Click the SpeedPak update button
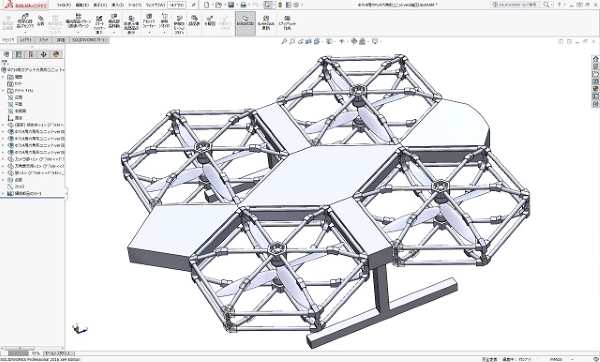 click(266, 22)
